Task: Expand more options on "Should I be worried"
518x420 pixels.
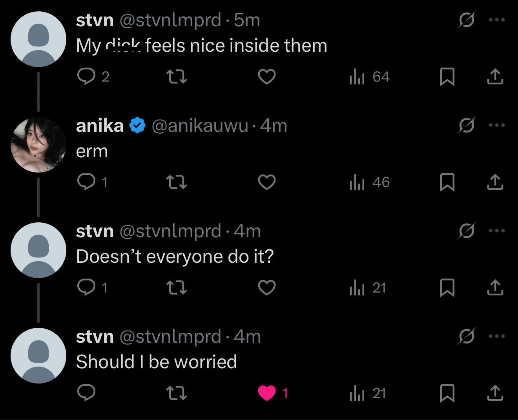Action: pyautogui.click(x=496, y=336)
